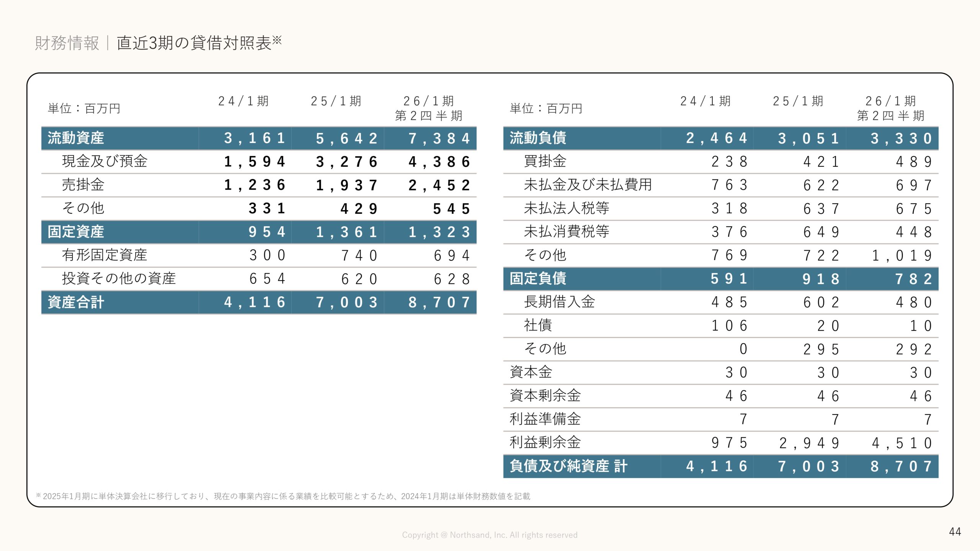Click the 社債 row label

pos(538,325)
